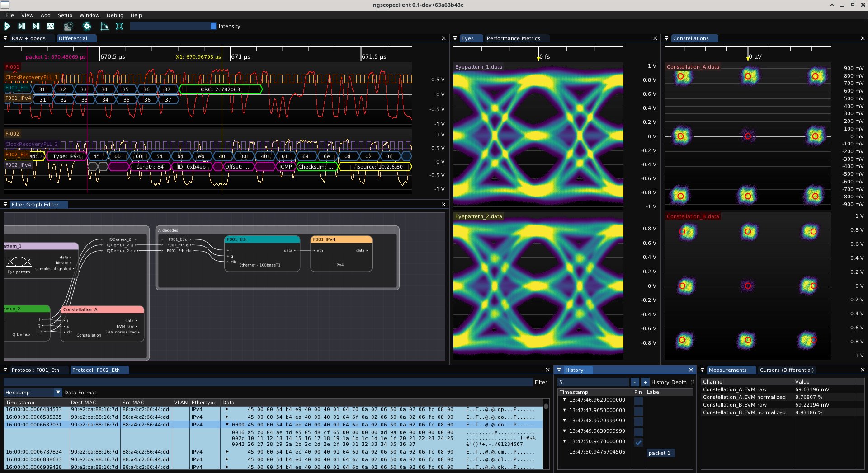
Task: Toggle pin for 13:47:48.9729 history entry
Action: [x=638, y=421]
